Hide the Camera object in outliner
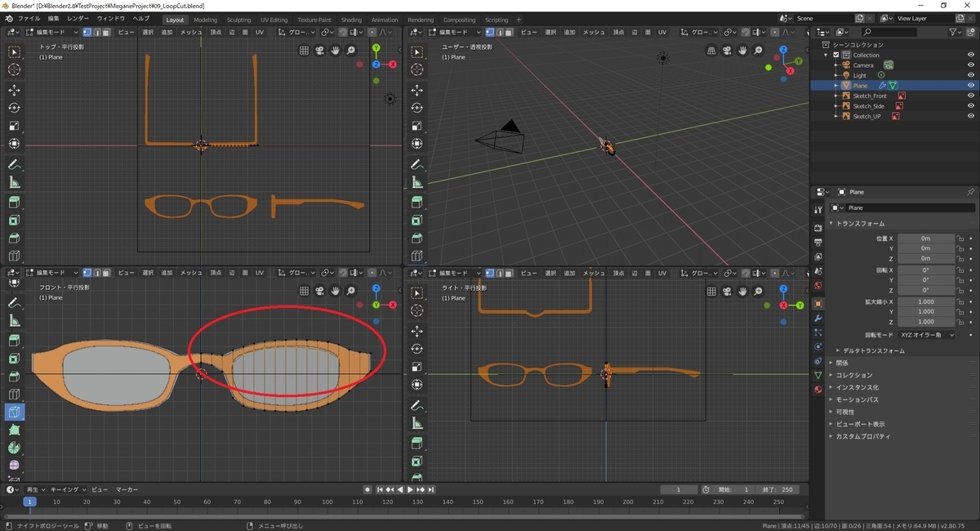Viewport: 980px width, 531px height. [971, 65]
